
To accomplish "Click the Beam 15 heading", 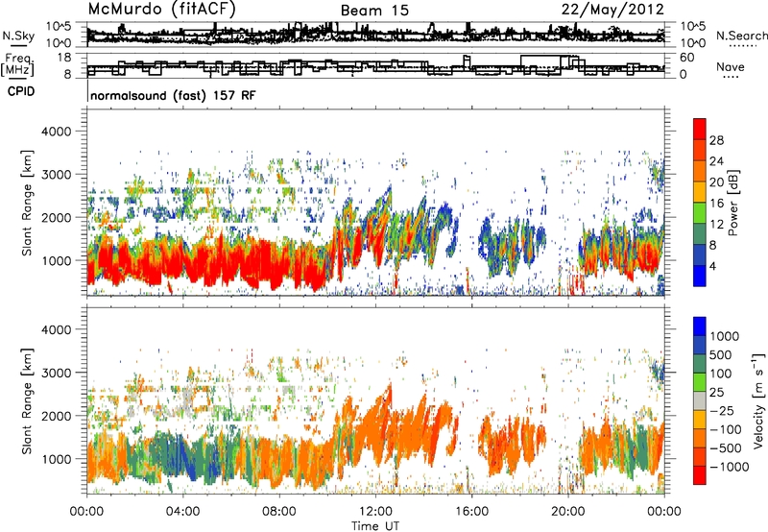I will pyautogui.click(x=374, y=11).
